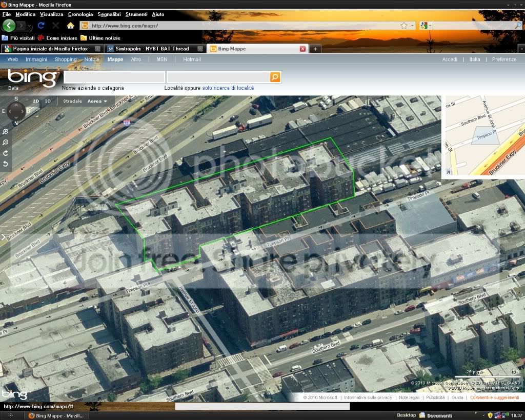Click the solo ricerca di località link

tap(228, 88)
